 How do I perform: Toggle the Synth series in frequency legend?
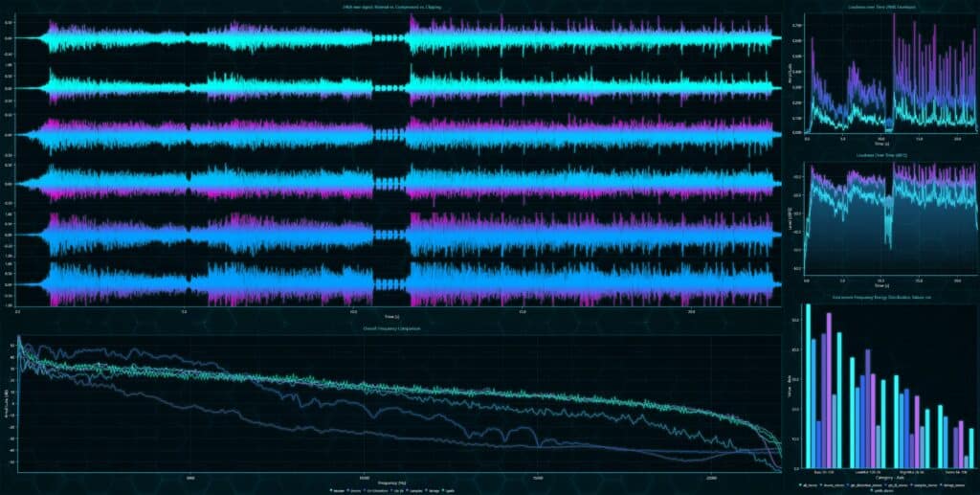tap(448, 490)
